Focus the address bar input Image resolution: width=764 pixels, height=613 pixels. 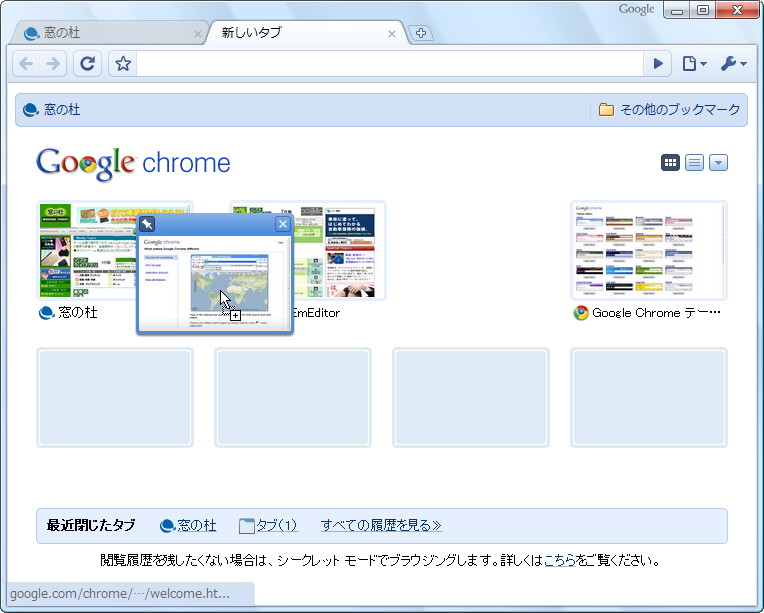point(390,63)
